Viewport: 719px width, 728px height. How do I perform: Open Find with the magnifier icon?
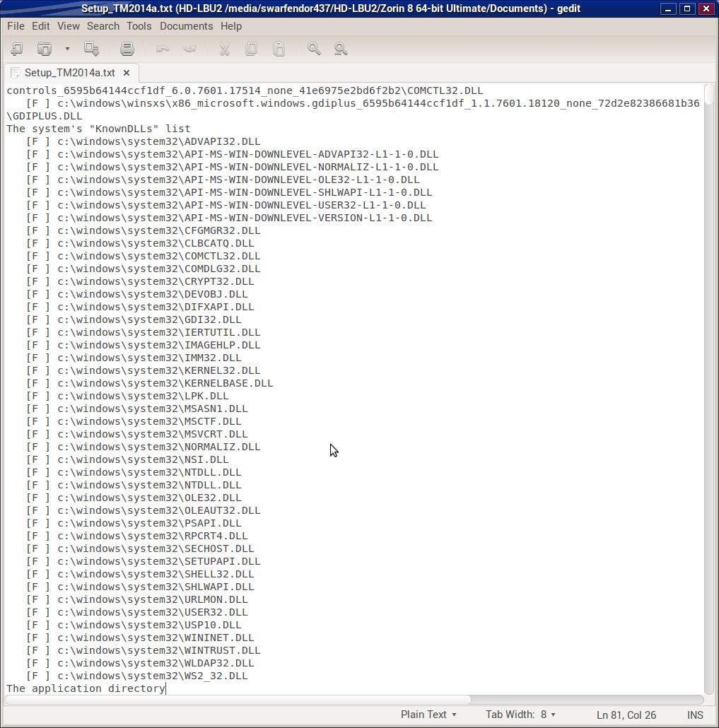click(x=314, y=49)
